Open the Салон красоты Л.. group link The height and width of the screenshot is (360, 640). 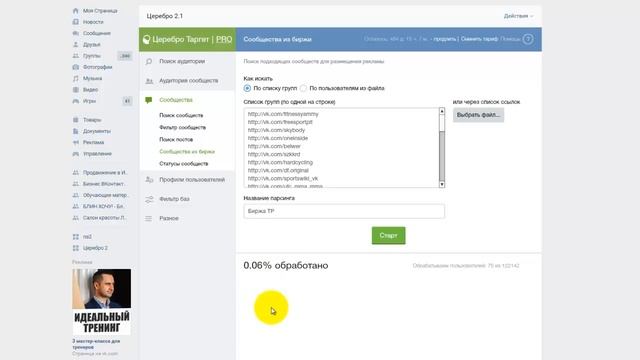105,218
